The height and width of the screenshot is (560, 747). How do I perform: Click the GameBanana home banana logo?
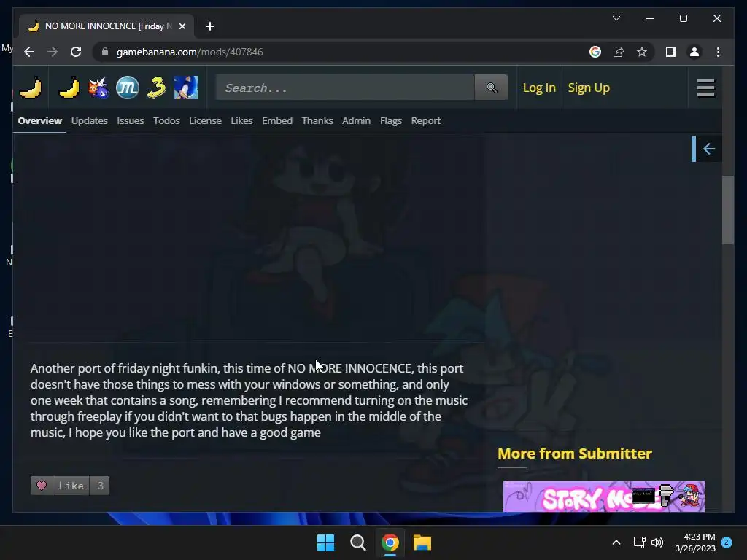pos(31,87)
